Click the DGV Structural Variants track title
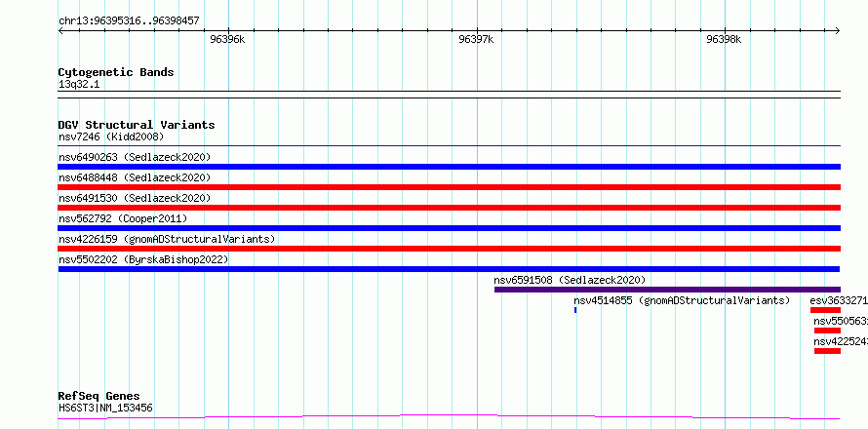 pos(137,125)
